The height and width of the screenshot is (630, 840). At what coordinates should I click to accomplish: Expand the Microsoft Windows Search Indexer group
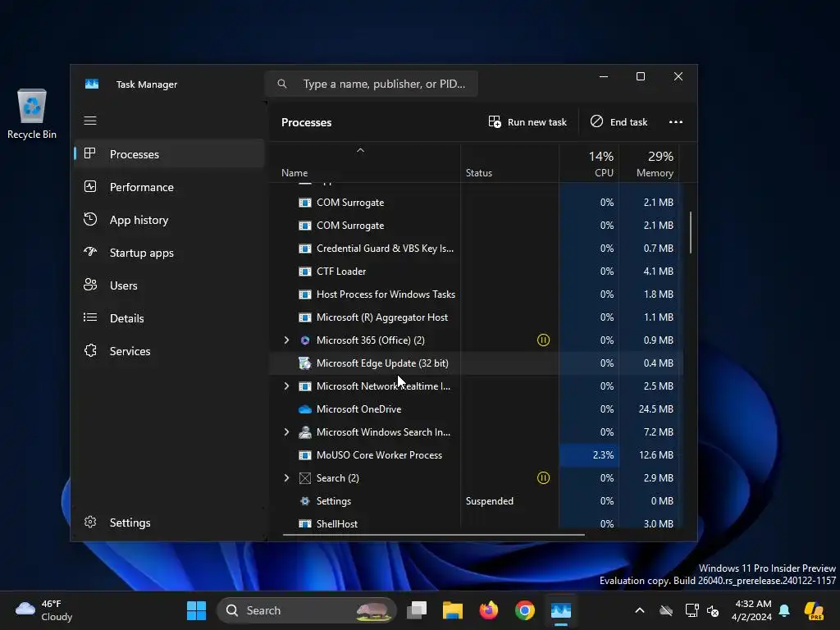286,432
